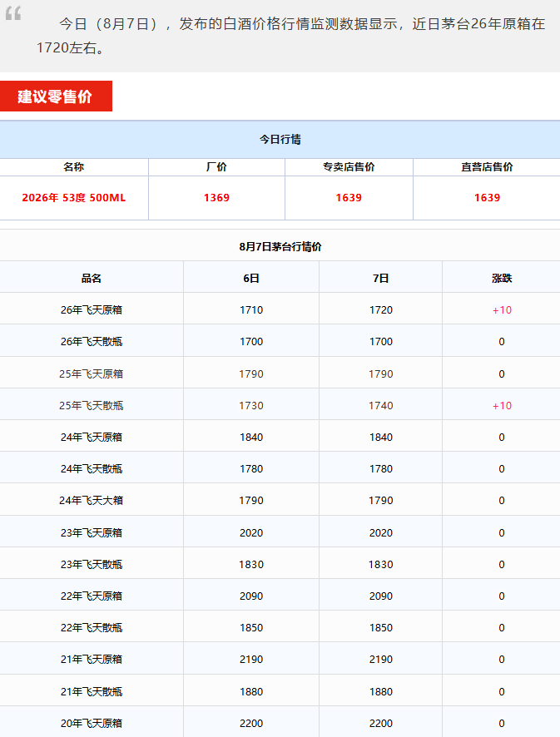Click the factory price value 1369

216,198
